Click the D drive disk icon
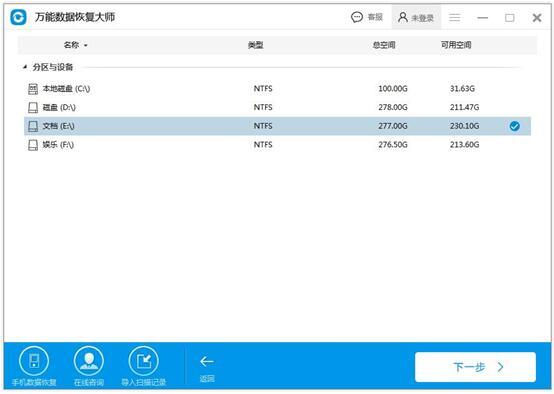The height and width of the screenshot is (394, 554). point(33,107)
